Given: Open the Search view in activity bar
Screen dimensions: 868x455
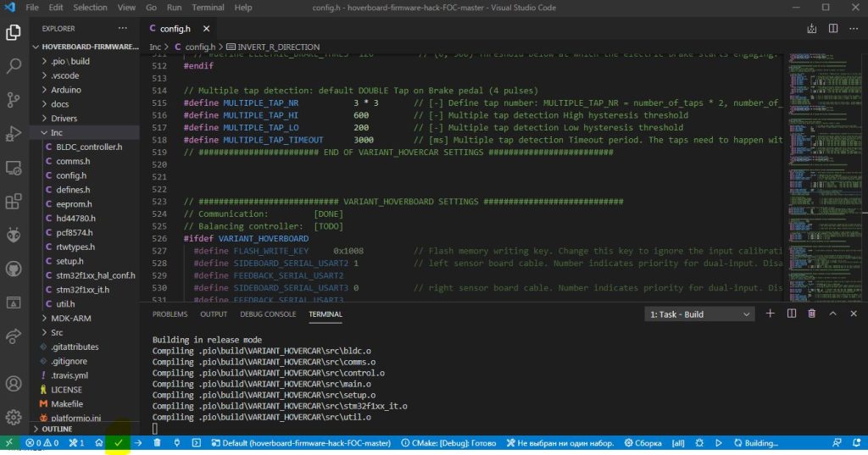Looking at the screenshot, I should tap(14, 65).
